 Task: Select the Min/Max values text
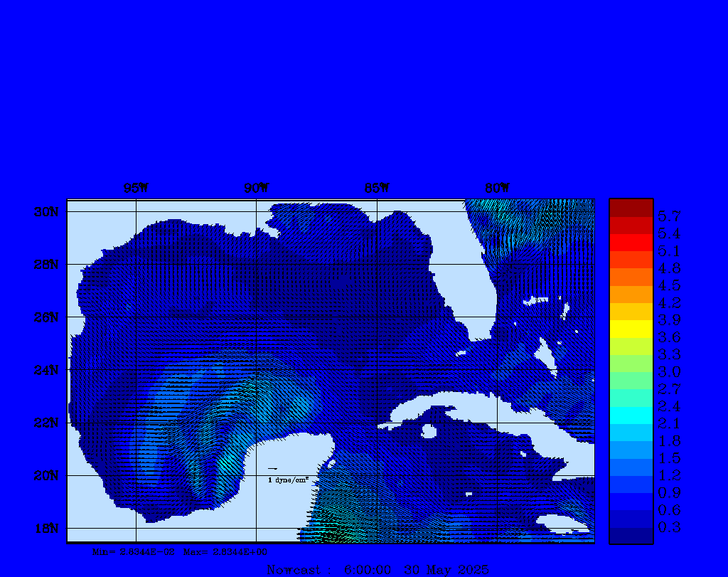180,551
